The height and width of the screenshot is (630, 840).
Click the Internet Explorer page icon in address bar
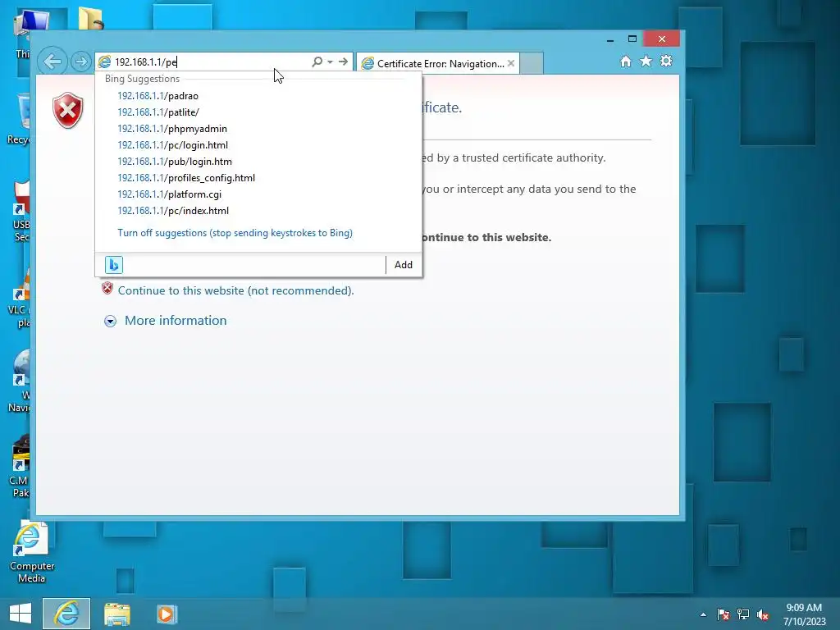[x=105, y=62]
